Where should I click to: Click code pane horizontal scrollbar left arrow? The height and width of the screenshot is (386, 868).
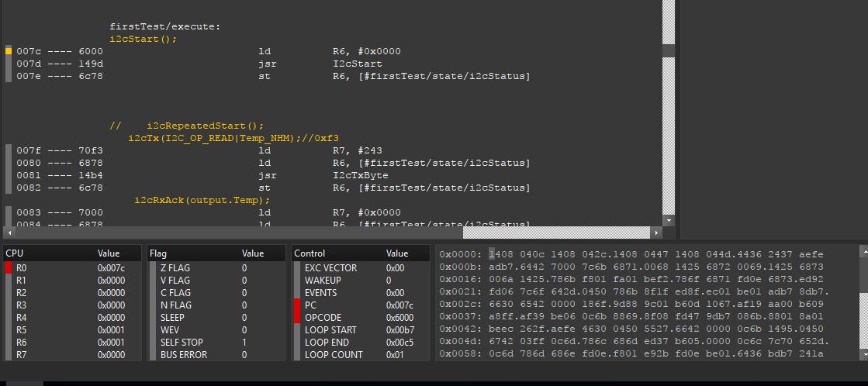tap(8, 233)
